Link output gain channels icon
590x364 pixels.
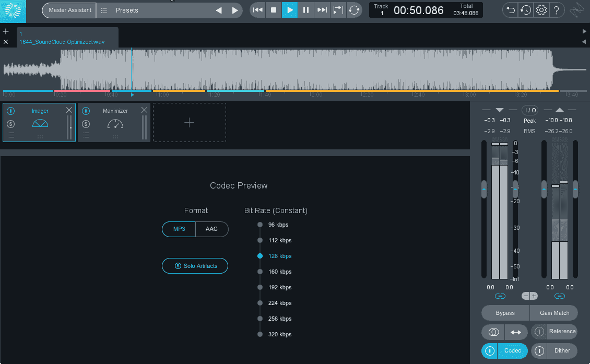coord(560,296)
